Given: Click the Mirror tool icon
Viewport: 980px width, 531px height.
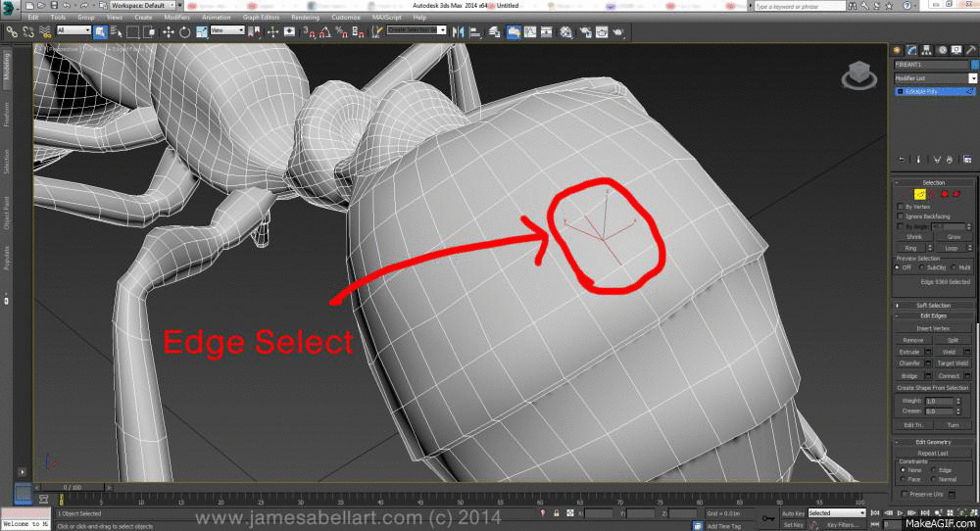Looking at the screenshot, I should click(459, 30).
